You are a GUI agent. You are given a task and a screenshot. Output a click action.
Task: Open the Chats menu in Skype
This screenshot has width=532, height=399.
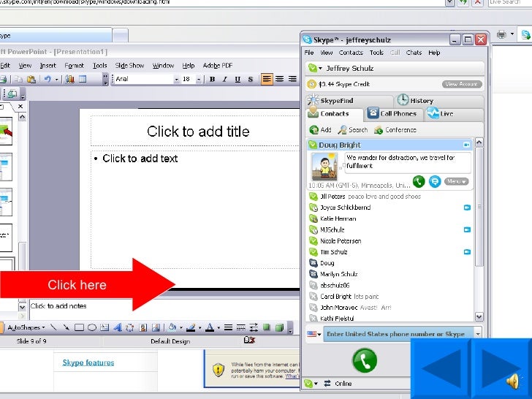[x=414, y=53]
